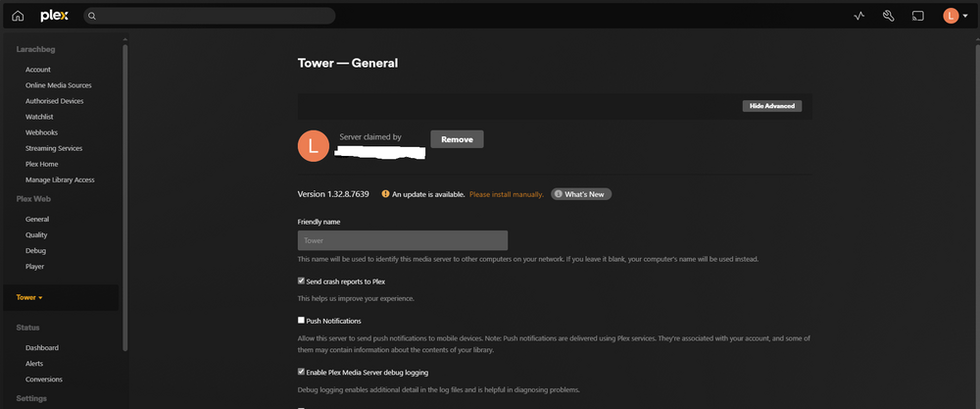Click the update available warning icon
980x409 pixels.
click(x=385, y=194)
